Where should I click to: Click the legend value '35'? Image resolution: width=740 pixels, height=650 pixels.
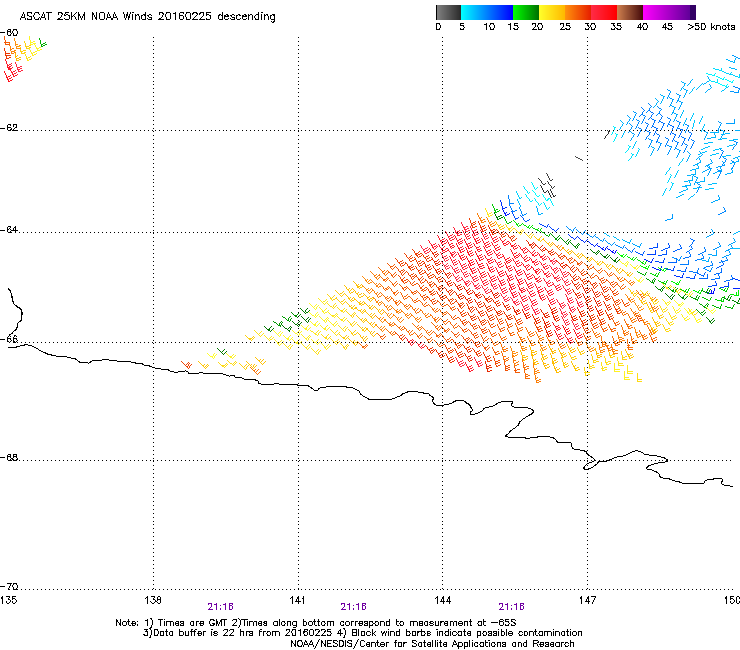(616, 27)
